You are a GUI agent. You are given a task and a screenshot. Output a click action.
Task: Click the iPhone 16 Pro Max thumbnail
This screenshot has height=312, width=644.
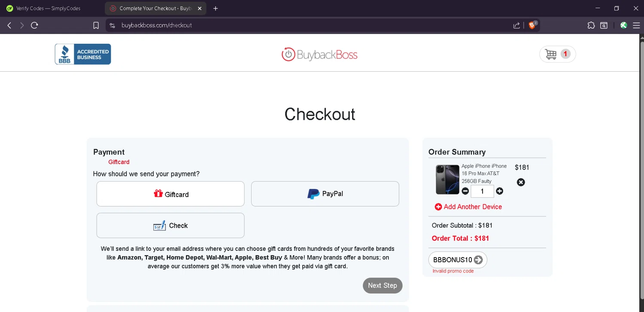pos(447,179)
